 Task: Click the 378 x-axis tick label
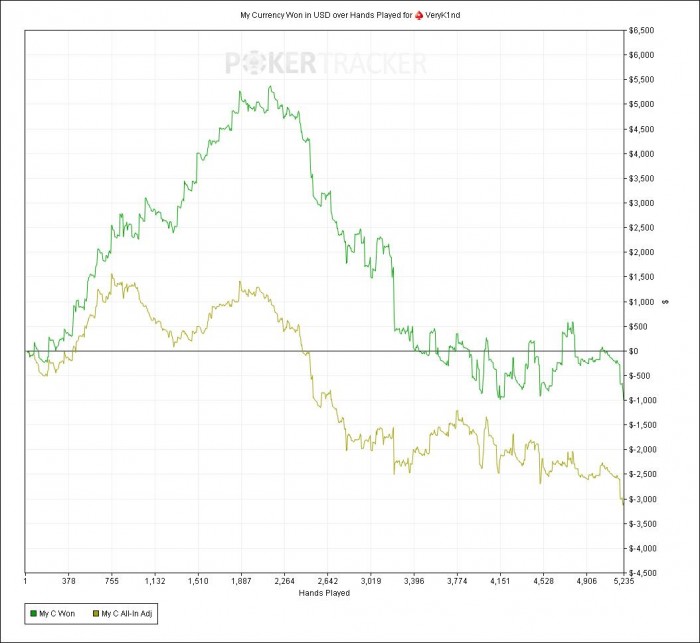68,581
